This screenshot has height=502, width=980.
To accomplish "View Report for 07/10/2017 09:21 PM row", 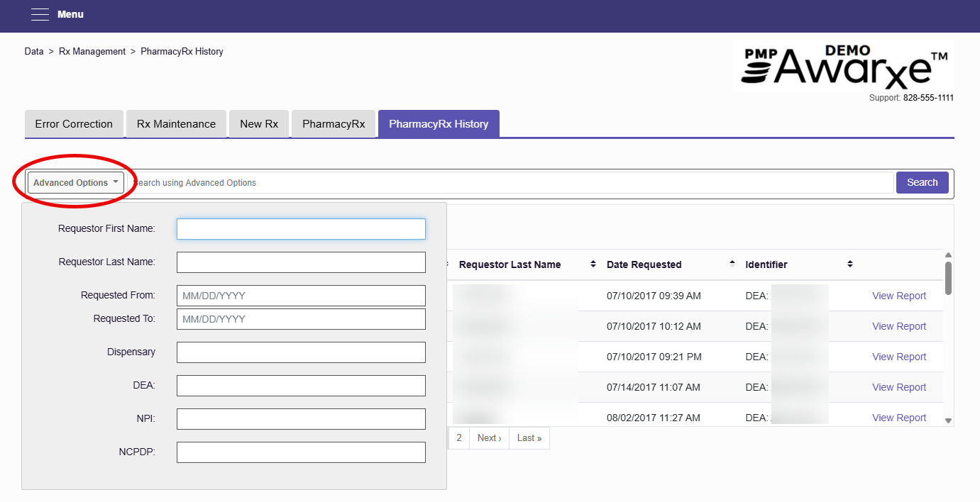I will coord(899,357).
